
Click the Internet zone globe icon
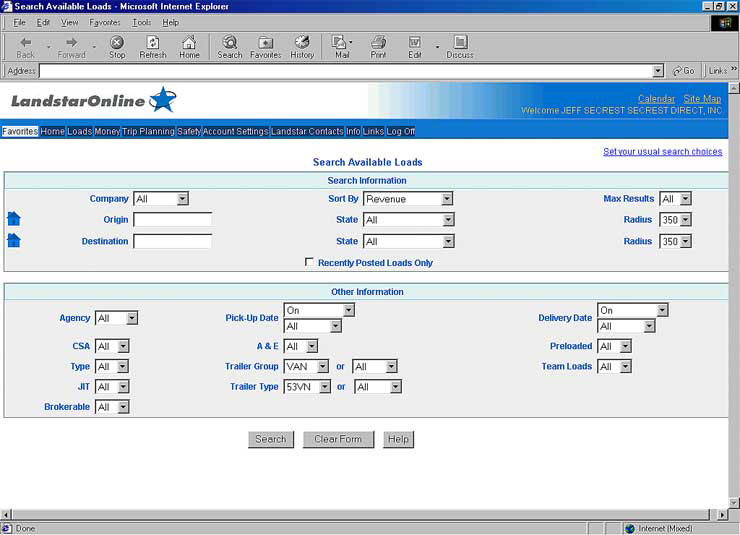coord(630,529)
